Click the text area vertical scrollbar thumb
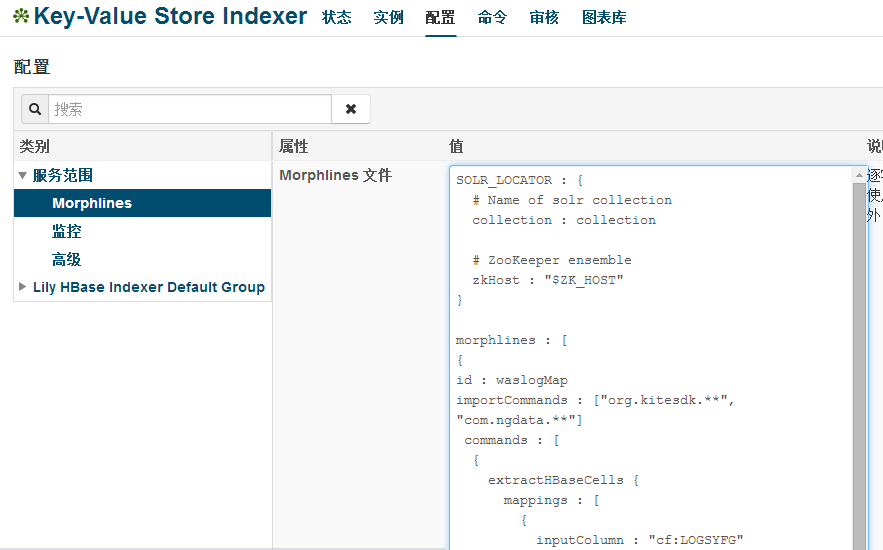This screenshot has width=883, height=550. [859, 366]
